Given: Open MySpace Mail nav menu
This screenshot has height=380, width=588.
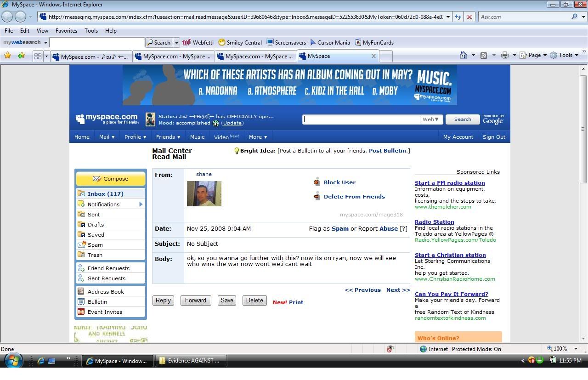Looking at the screenshot, I should click(x=107, y=137).
